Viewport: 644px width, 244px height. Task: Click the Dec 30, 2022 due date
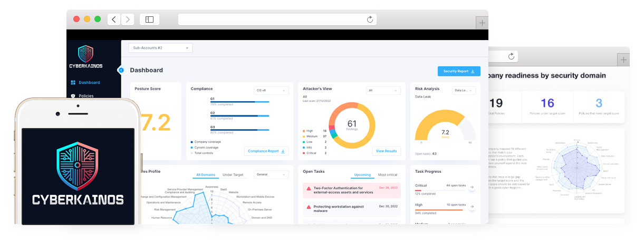388,207
